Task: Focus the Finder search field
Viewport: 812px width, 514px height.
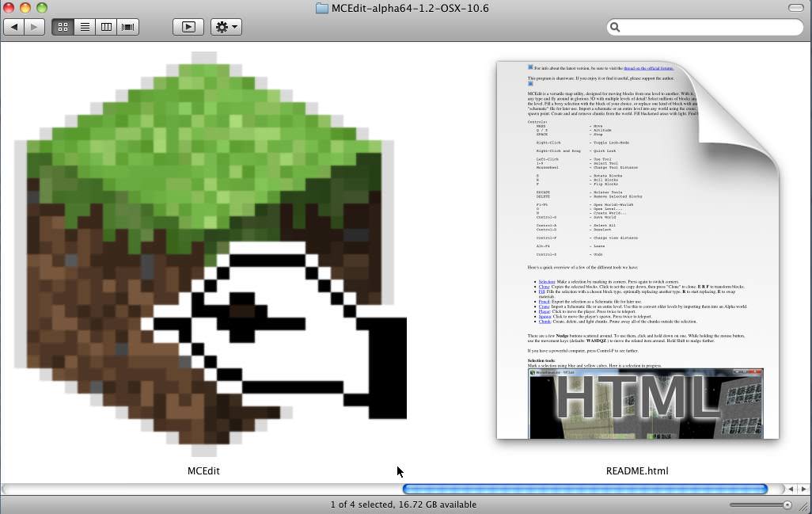Action: 705,27
